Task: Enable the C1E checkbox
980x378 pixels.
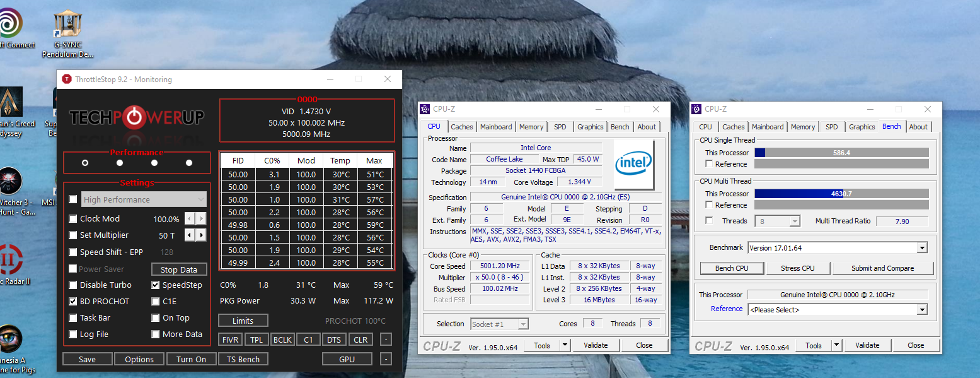Action: tap(156, 302)
